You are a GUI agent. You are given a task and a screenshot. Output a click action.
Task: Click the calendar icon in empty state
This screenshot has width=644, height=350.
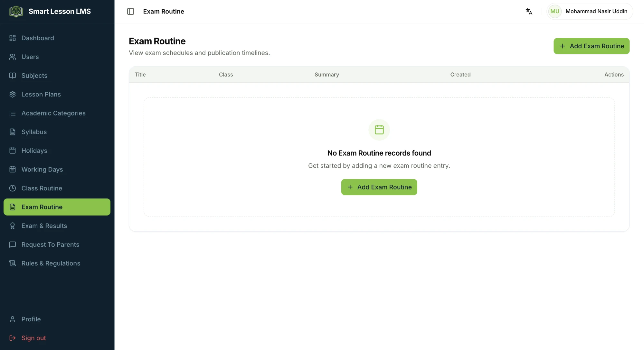379,130
